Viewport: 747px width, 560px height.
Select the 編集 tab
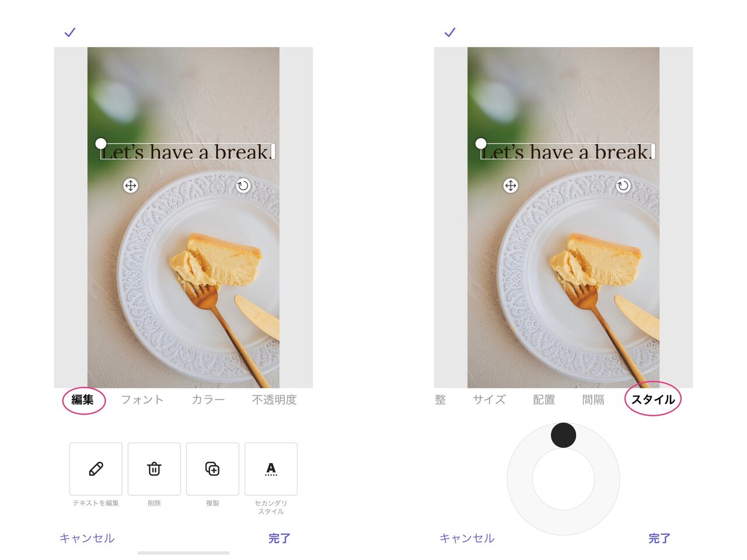[83, 400]
